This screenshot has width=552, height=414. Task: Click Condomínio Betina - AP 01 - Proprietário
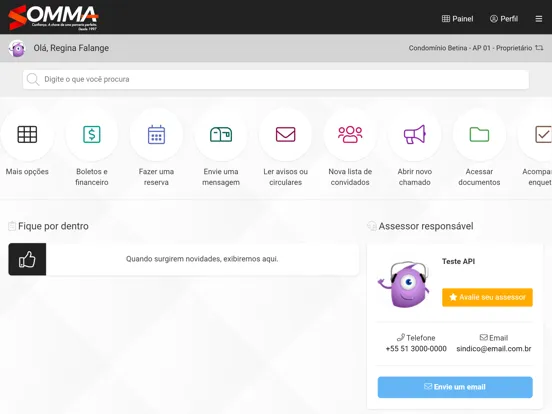coord(470,48)
